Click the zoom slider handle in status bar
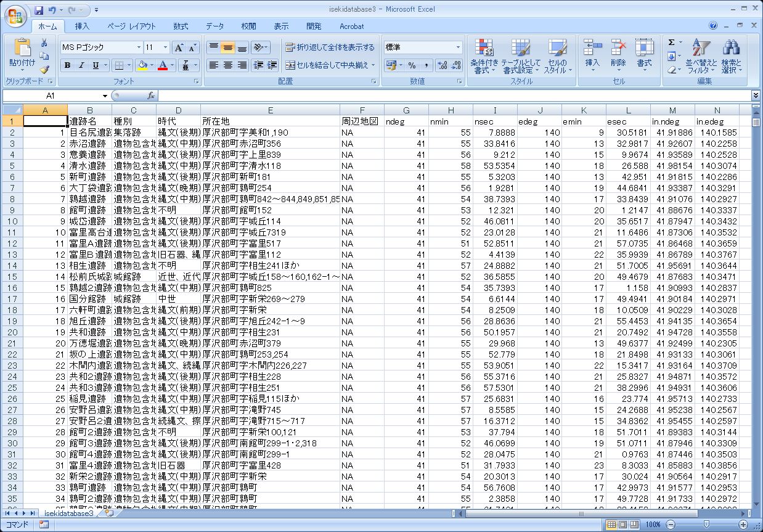The width and height of the screenshot is (763, 532). point(706,525)
